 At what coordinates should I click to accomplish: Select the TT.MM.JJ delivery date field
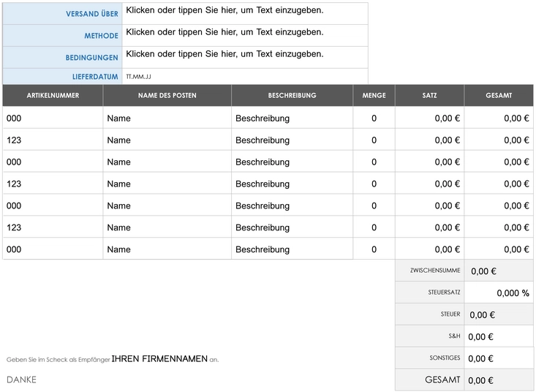tap(245, 77)
